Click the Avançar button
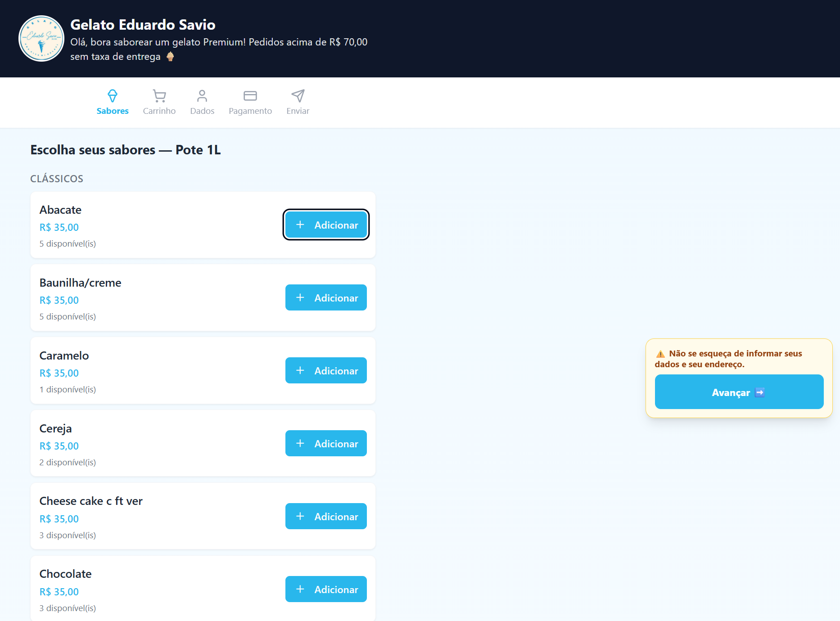840x621 pixels. 739,392
